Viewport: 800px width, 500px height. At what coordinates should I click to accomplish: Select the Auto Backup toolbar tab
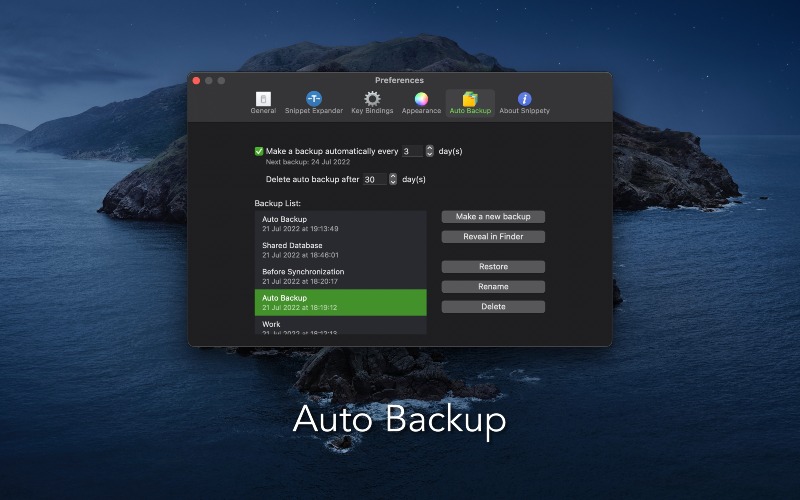coord(470,103)
